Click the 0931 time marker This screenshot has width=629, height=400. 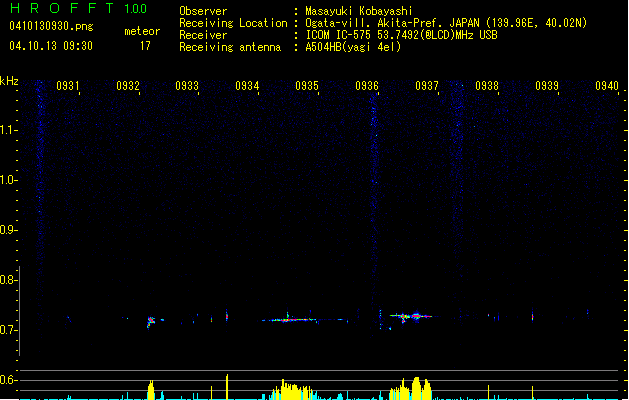[x=67, y=86]
